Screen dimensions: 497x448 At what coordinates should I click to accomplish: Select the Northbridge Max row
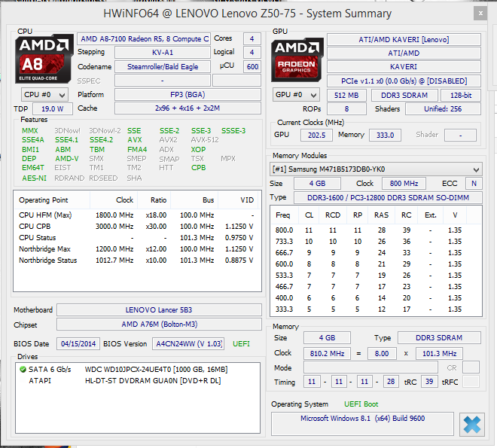[x=137, y=249]
